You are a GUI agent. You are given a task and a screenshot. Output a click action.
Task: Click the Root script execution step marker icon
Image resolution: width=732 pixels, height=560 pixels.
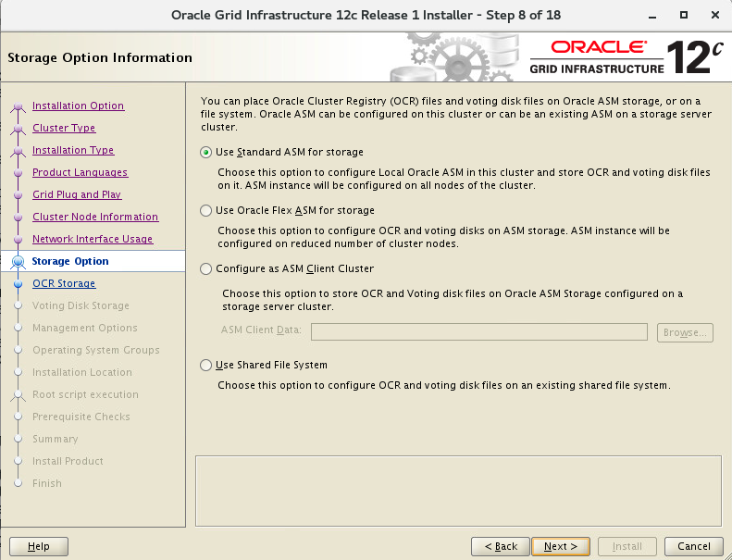point(18,396)
